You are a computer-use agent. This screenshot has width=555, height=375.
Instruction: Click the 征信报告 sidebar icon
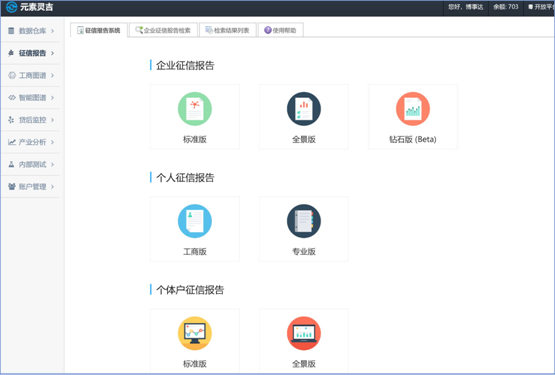coord(11,53)
